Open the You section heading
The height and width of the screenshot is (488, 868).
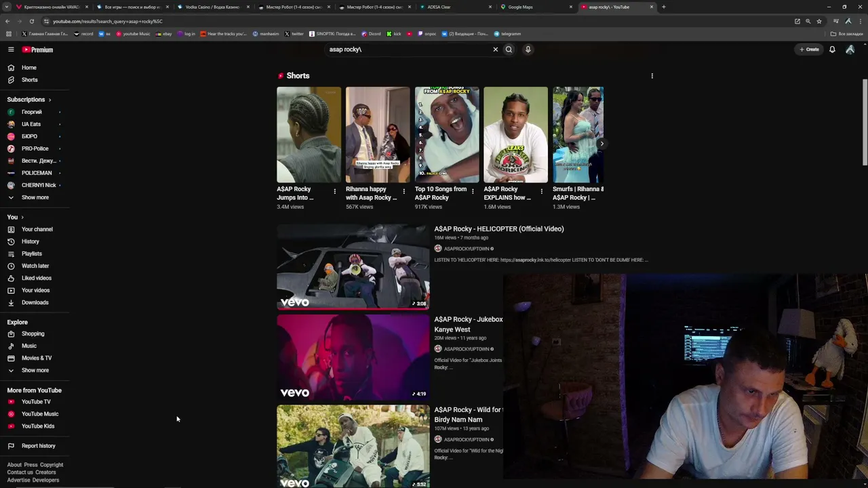click(x=15, y=217)
